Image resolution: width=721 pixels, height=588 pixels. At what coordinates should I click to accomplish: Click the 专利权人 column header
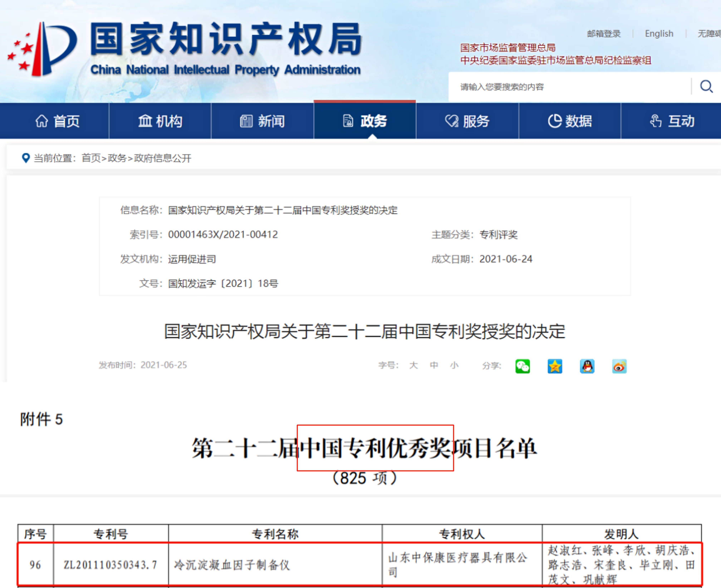tap(462, 534)
